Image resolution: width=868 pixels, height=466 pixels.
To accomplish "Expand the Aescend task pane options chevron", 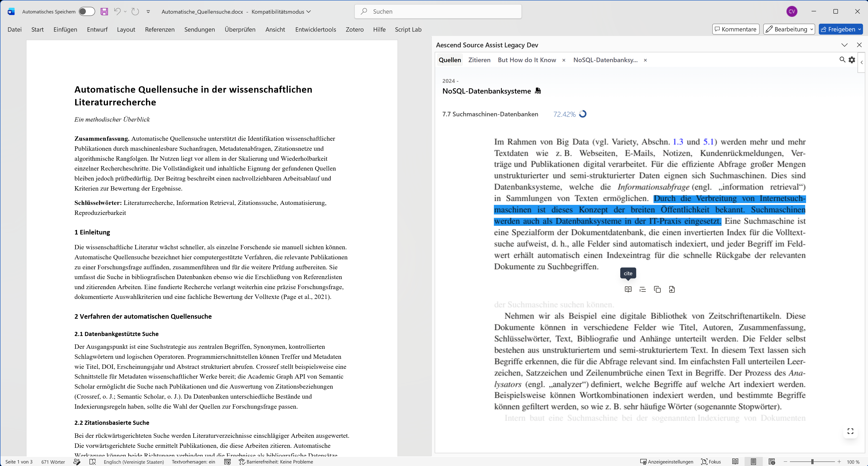I will (x=844, y=45).
